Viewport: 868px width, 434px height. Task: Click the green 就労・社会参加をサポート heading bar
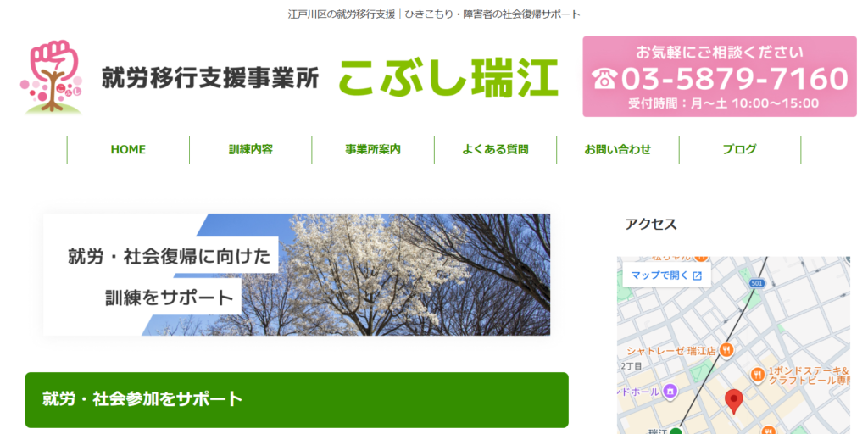coord(297,400)
